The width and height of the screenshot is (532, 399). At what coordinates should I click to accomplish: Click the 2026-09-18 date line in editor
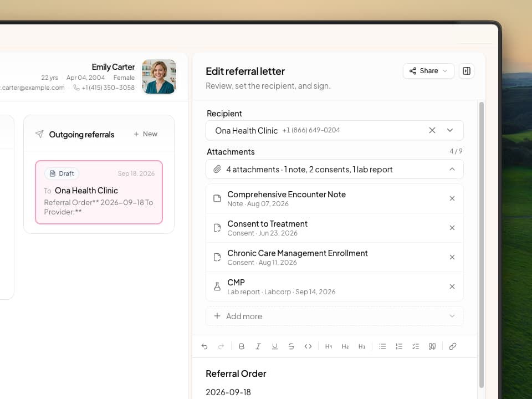(228, 392)
